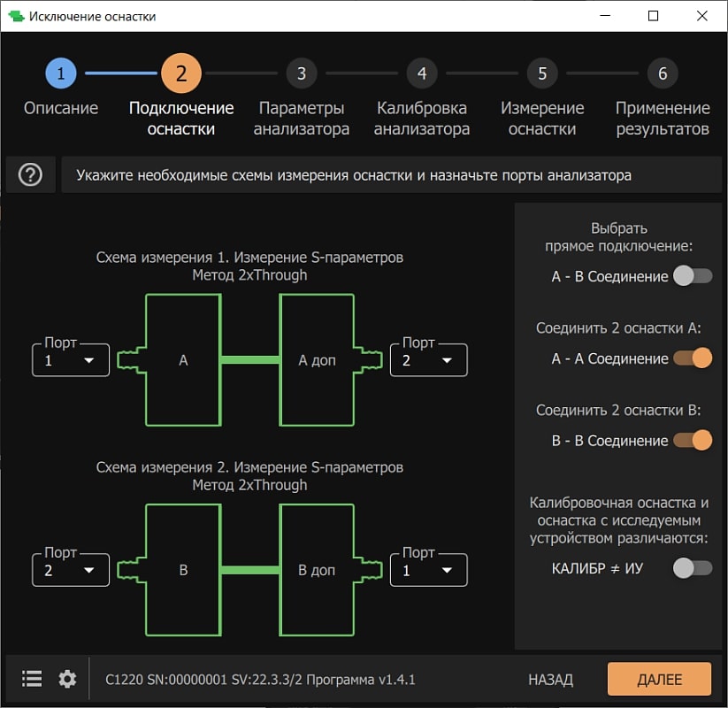
Task: Enable the КАЛИБР ≠ ИУ switch
Action: point(692,568)
